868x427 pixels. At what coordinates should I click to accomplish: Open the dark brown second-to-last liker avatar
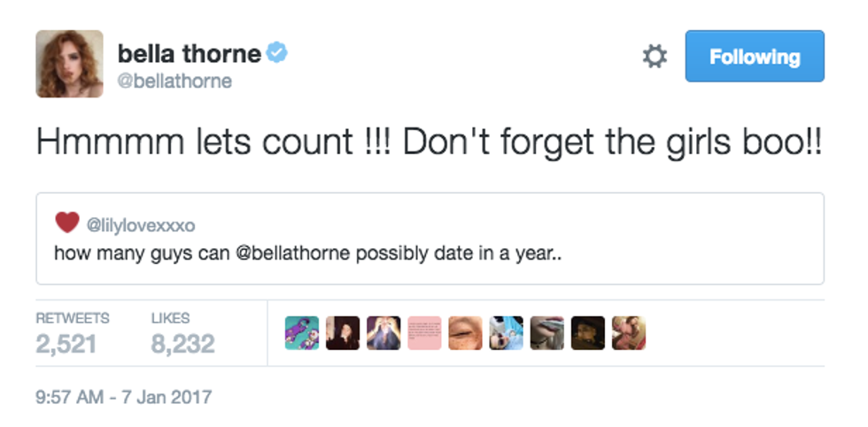pyautogui.click(x=587, y=333)
